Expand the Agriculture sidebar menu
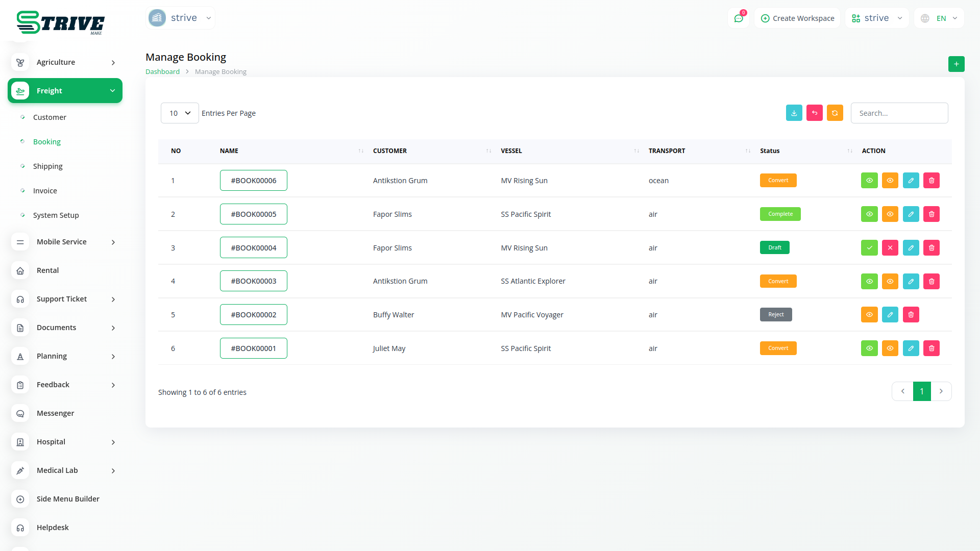 (x=65, y=62)
